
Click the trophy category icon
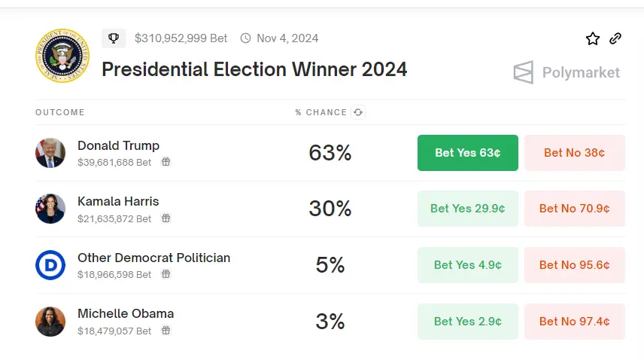114,38
